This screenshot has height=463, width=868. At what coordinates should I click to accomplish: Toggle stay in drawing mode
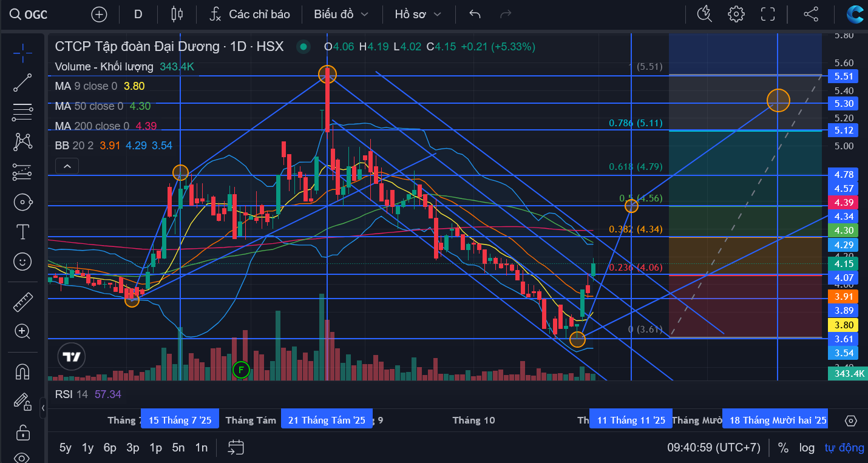22,401
